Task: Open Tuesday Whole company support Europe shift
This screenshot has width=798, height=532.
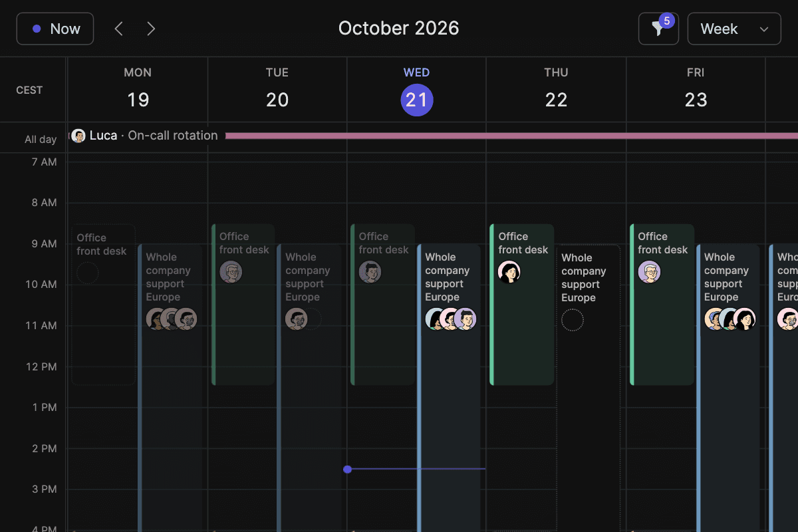Action: [310, 388]
